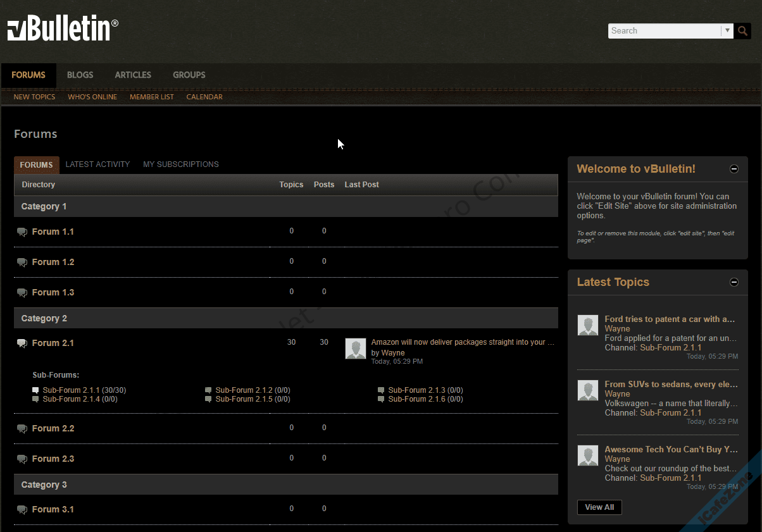The height and width of the screenshot is (532, 762).
Task: Click the Forum 1.1 speech bubble icon
Action: pos(22,232)
